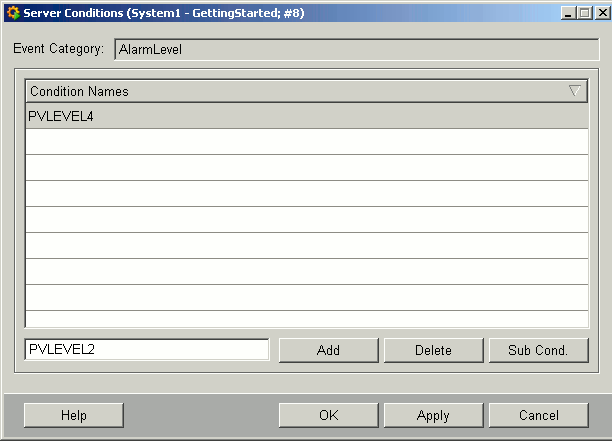Image resolution: width=612 pixels, height=441 pixels.
Task: Focus the condition name field containing PVLEVEL2
Action: coord(146,350)
